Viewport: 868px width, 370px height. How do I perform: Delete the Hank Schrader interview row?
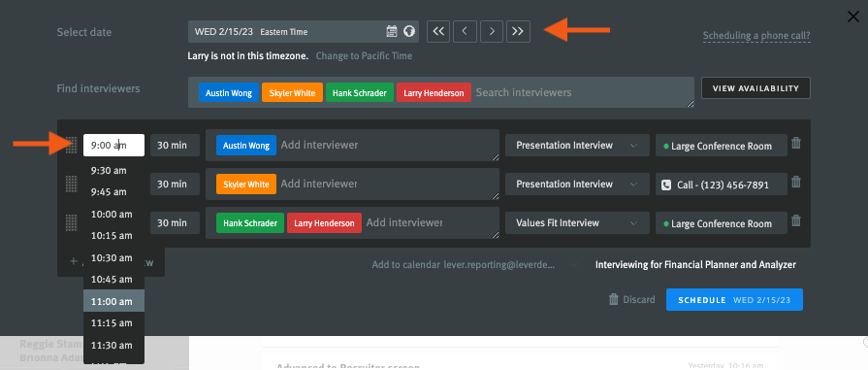pos(796,220)
